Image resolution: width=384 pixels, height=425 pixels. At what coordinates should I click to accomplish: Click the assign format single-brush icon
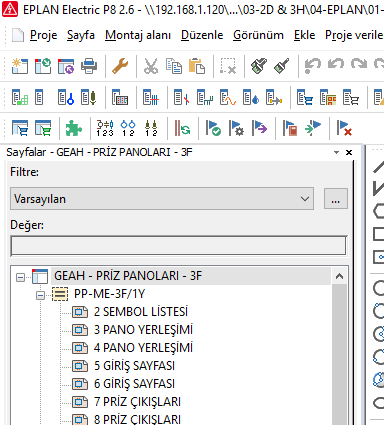pos(282,66)
